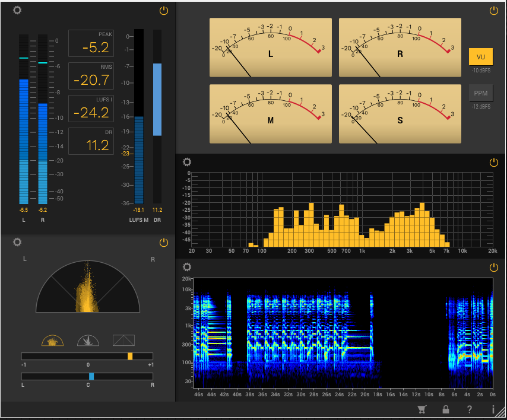Open the spectrogram panel settings gear
507x420 pixels.
[187, 268]
